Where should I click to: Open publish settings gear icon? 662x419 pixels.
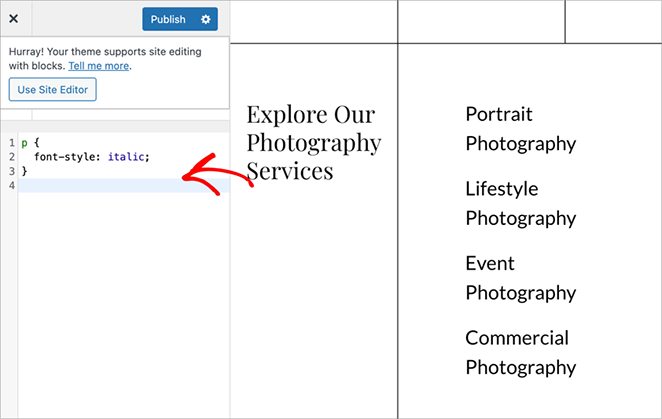pos(206,19)
